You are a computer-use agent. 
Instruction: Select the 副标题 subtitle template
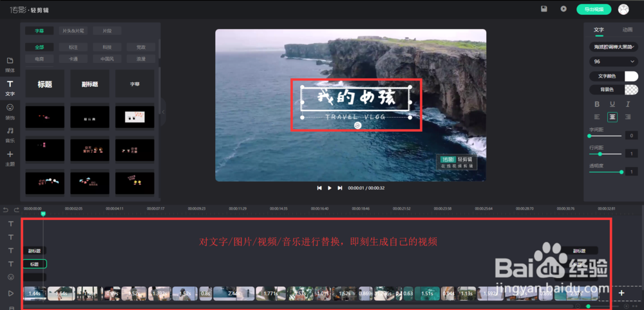[x=90, y=84]
